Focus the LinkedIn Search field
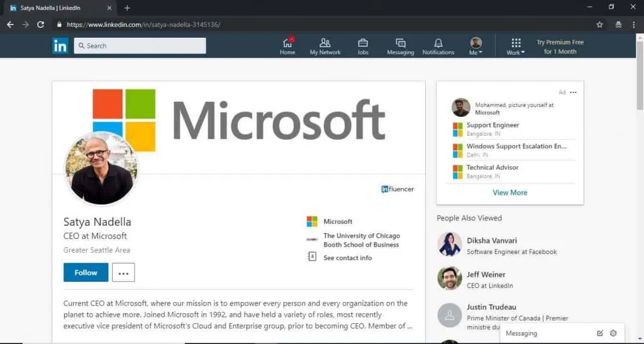This screenshot has width=644, height=344. [140, 46]
